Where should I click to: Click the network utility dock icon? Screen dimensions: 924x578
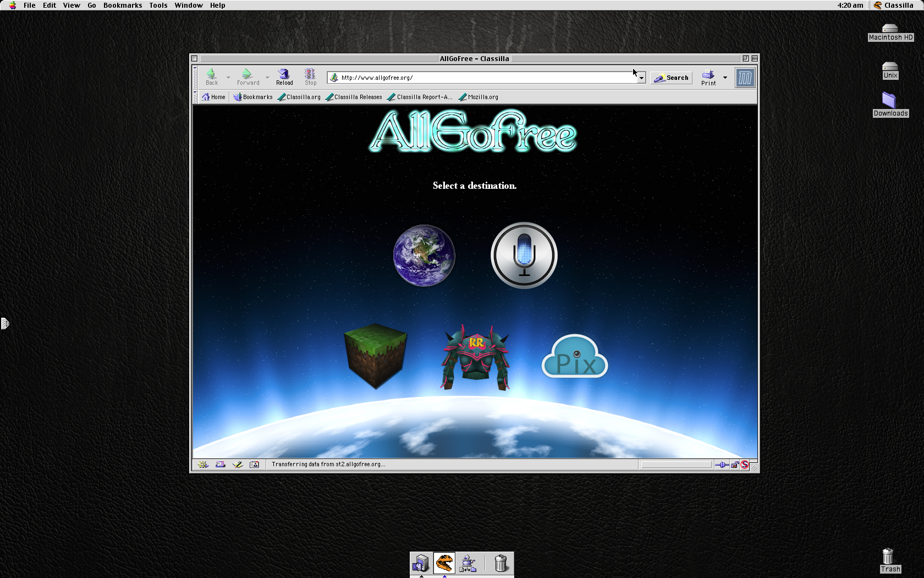tap(468, 564)
